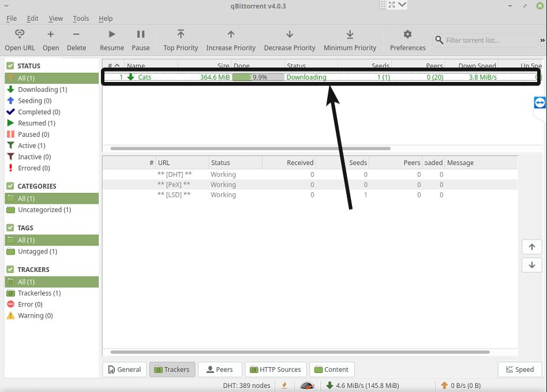Open the File menu
This screenshot has width=547, height=392.
12,18
